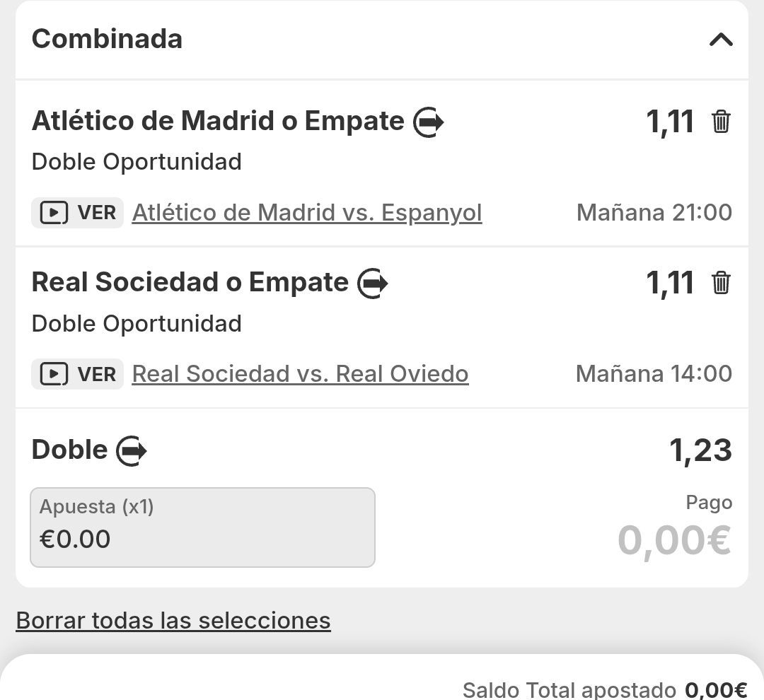Click arrow icon beside Atlético de Madrid o Empate
764x700 pixels.
(x=428, y=122)
